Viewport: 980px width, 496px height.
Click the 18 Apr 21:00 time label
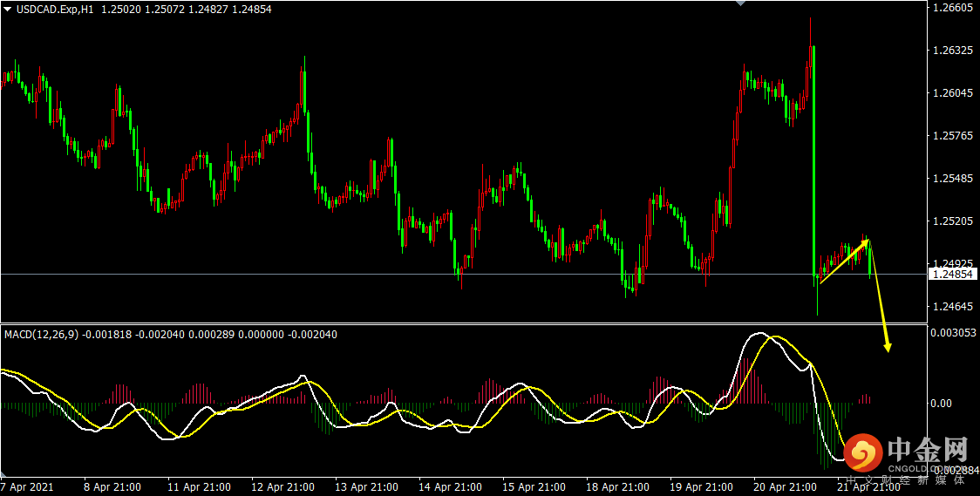617,486
